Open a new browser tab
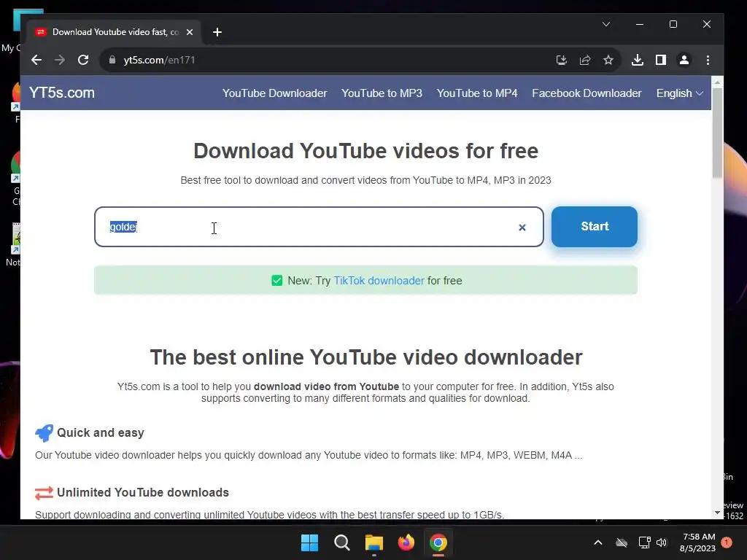The height and width of the screenshot is (560, 747). 217,32
